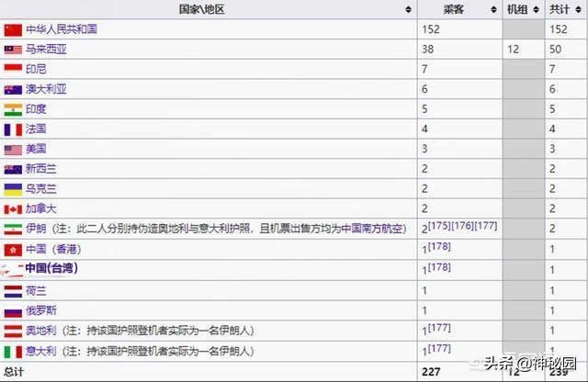Viewport: 588px width, 382px height.
Task: Click the 荷兰 country link
Action: (36, 291)
